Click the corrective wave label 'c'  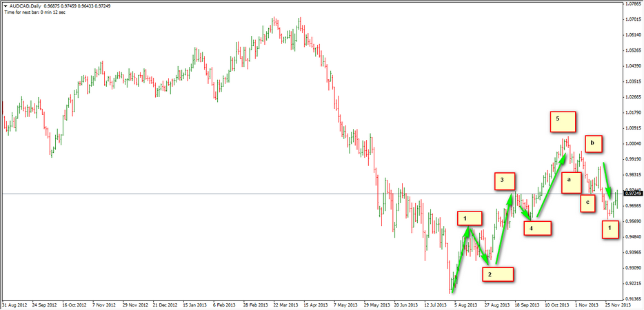(x=587, y=203)
